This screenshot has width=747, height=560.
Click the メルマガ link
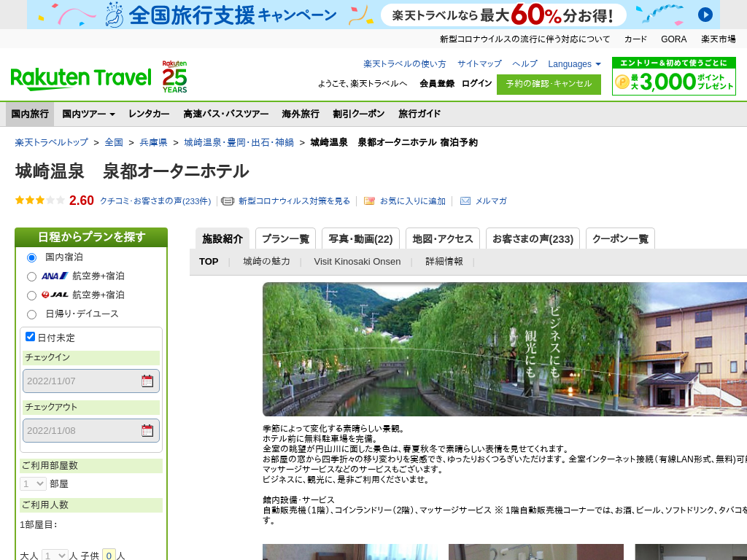(x=491, y=201)
